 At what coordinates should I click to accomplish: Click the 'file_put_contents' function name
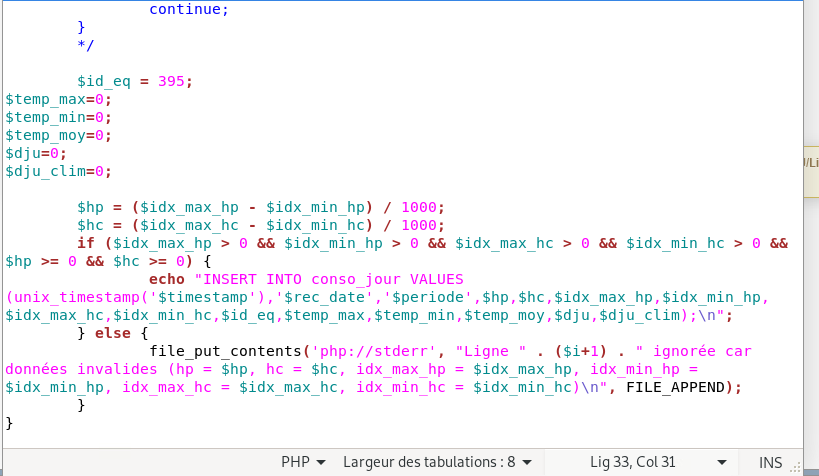(x=225, y=351)
